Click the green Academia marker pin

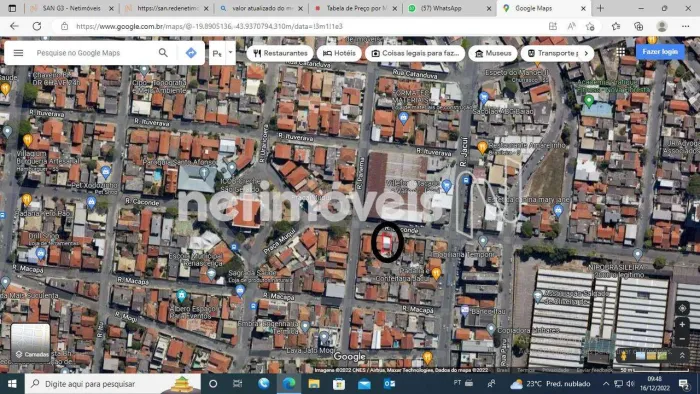click(589, 101)
